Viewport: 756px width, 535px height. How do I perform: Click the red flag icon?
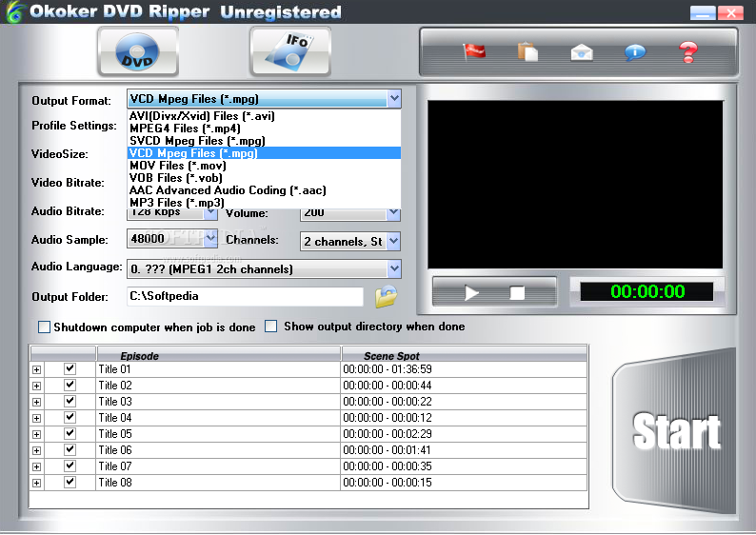pyautogui.click(x=474, y=51)
